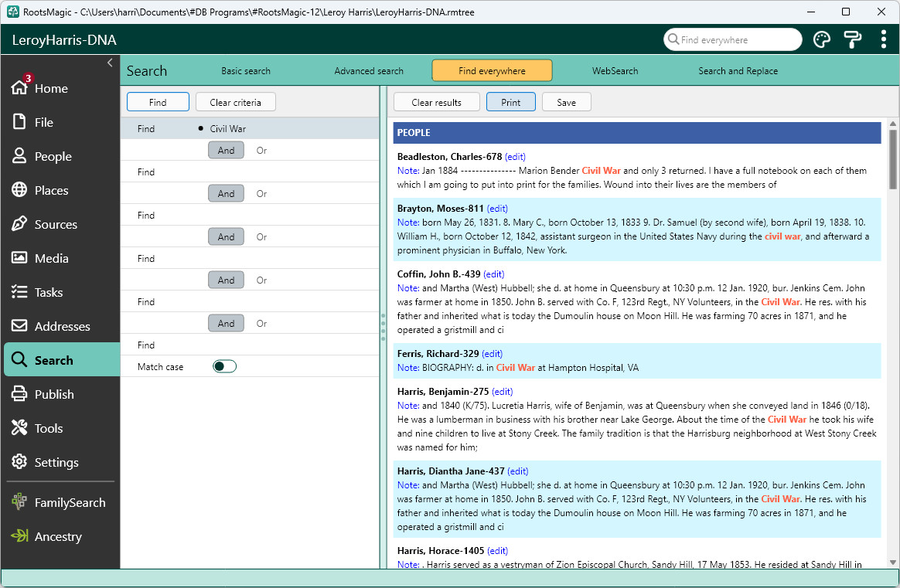
Task: Edit Beadleston, Charles-678 via edit link
Action: point(515,157)
